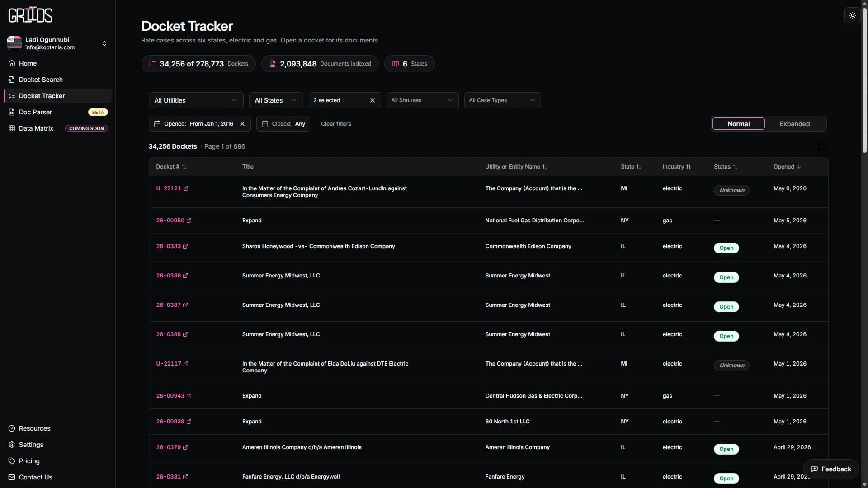Open the All Utilities dropdown
This screenshot has width=868, height=488.
196,100
